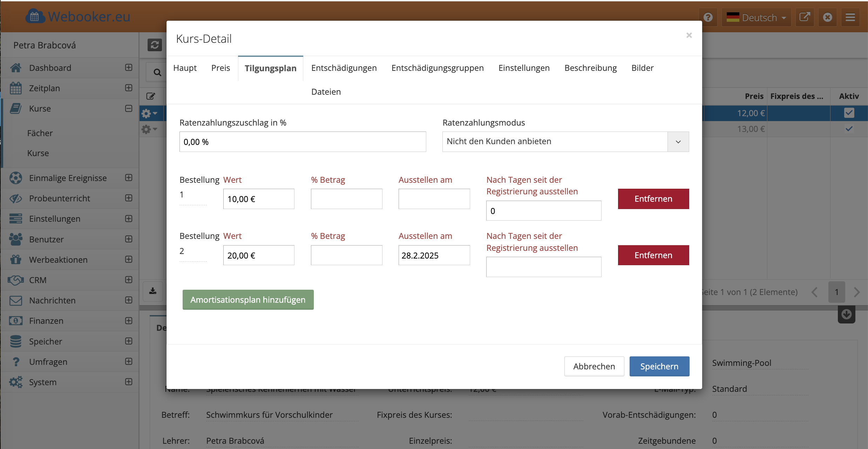868x449 pixels.
Task: Click the Speichern button
Action: point(659,366)
